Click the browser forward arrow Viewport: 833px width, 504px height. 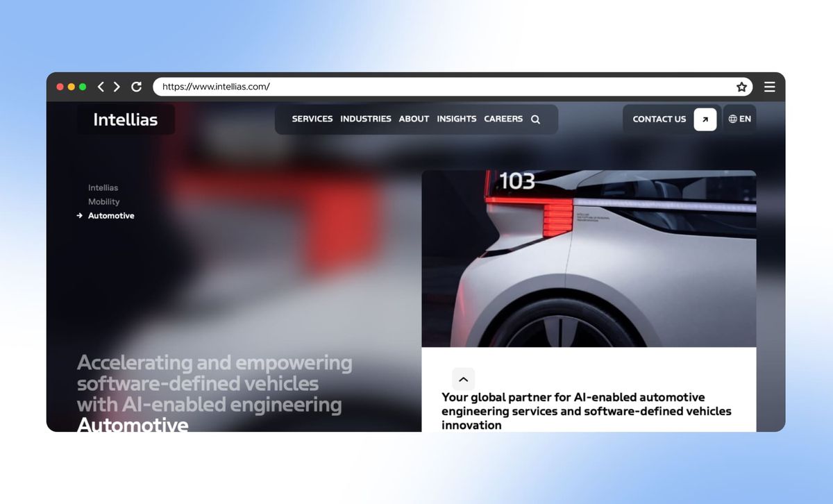coord(117,87)
